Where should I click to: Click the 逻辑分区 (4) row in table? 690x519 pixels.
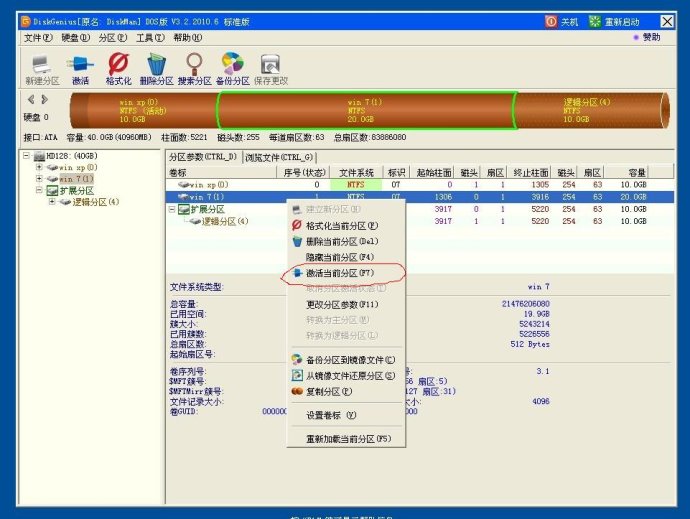419,221
